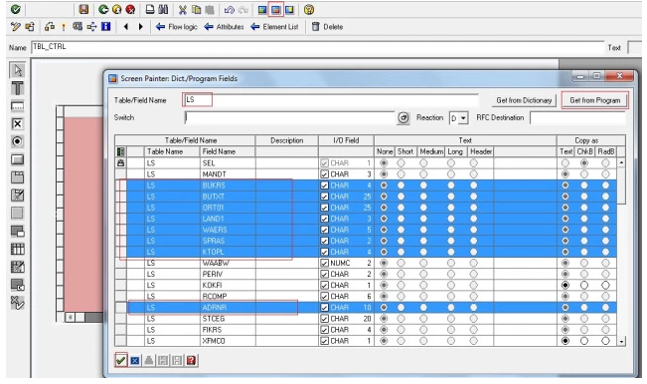The width and height of the screenshot is (647, 384).
Task: Save the screen with the floppy disk icon
Action: click(x=84, y=9)
